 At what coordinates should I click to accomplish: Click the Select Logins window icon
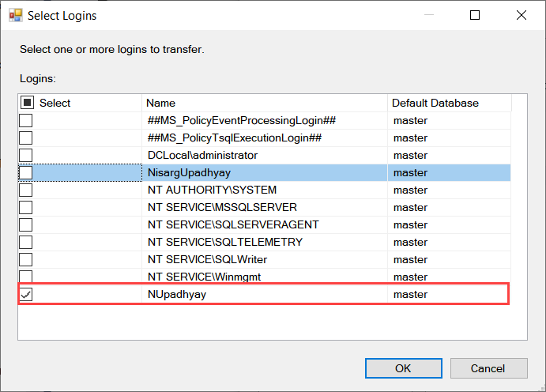(15, 15)
